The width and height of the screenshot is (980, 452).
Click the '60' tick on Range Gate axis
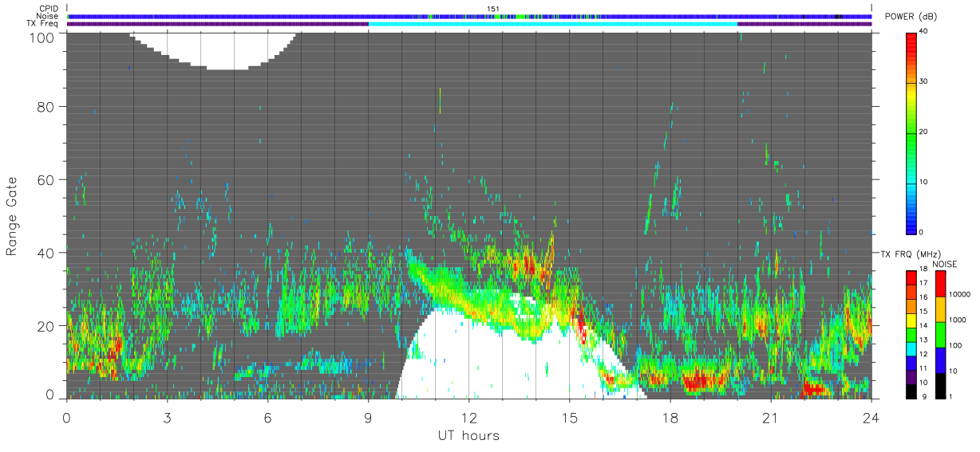tap(46, 179)
